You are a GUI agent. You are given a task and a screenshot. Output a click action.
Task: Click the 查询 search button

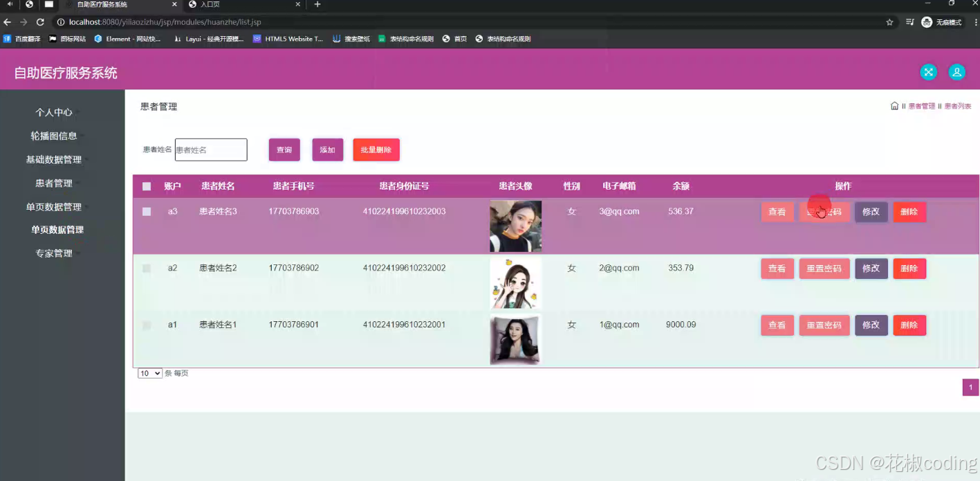coord(284,149)
